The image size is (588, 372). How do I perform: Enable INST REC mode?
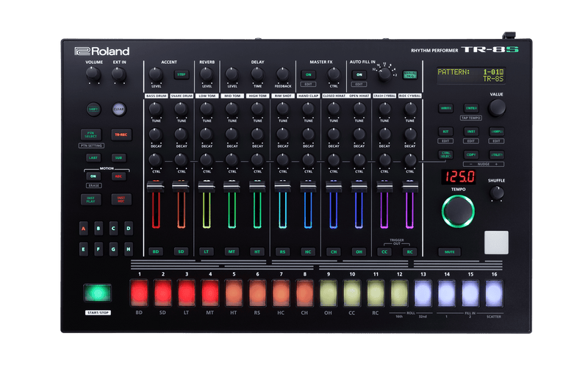click(x=121, y=199)
